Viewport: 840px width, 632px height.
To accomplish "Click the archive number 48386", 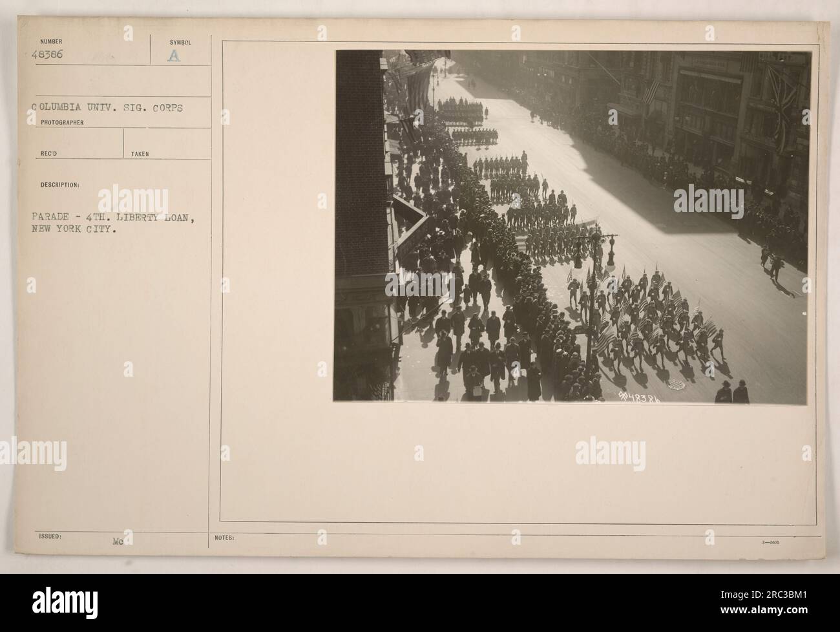I will [46, 55].
